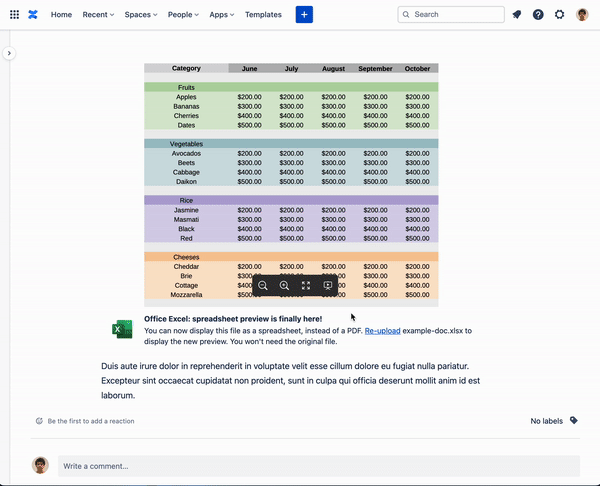The image size is (600, 486).
Task: Open the notifications icon
Action: tap(517, 15)
